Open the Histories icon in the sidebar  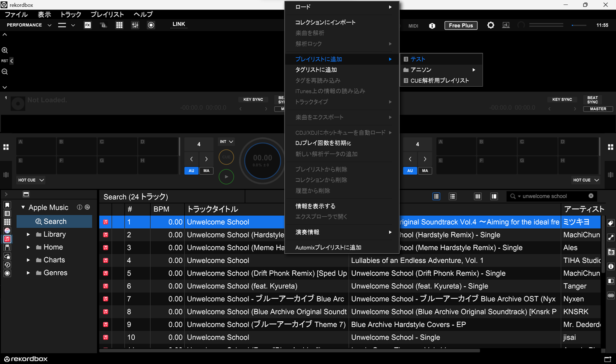(7, 265)
